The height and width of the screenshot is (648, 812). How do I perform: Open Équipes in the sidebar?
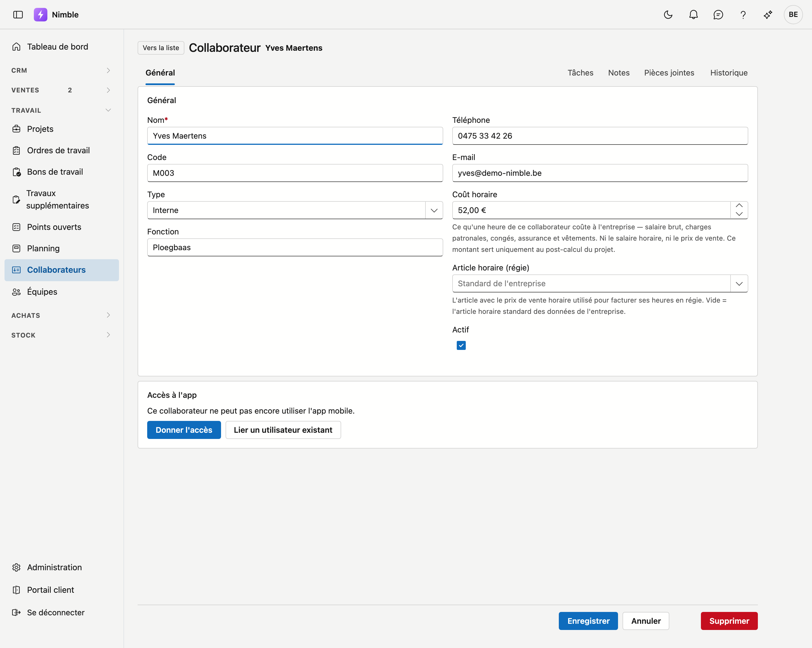pos(62,292)
